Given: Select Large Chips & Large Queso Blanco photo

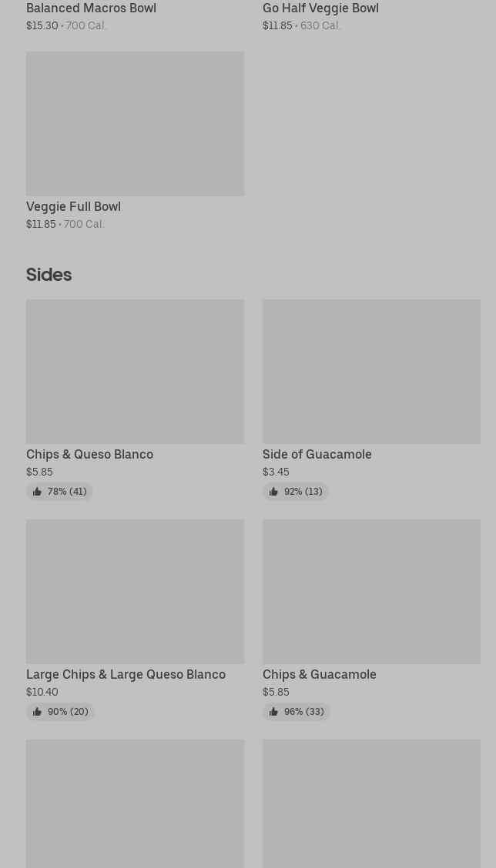Looking at the screenshot, I should tap(135, 591).
